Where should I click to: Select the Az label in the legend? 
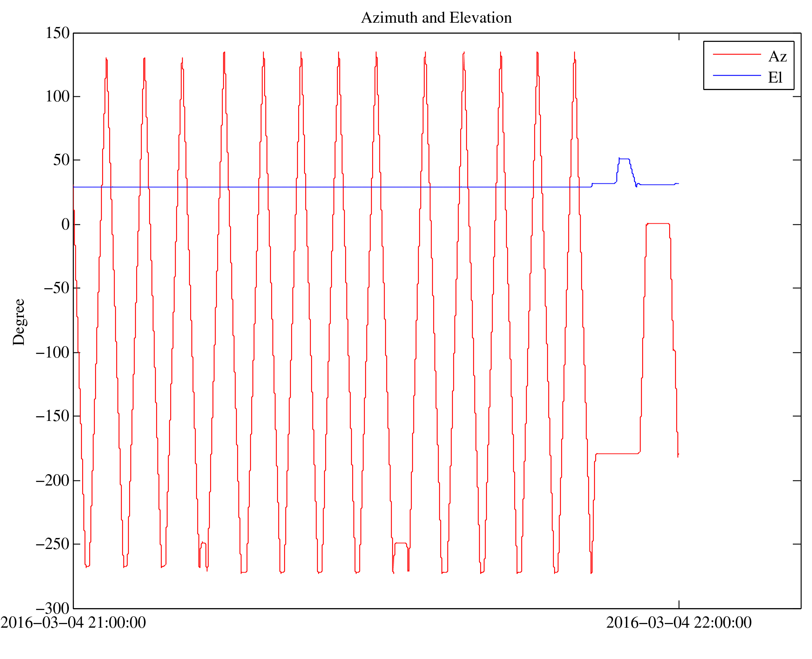[x=777, y=57]
